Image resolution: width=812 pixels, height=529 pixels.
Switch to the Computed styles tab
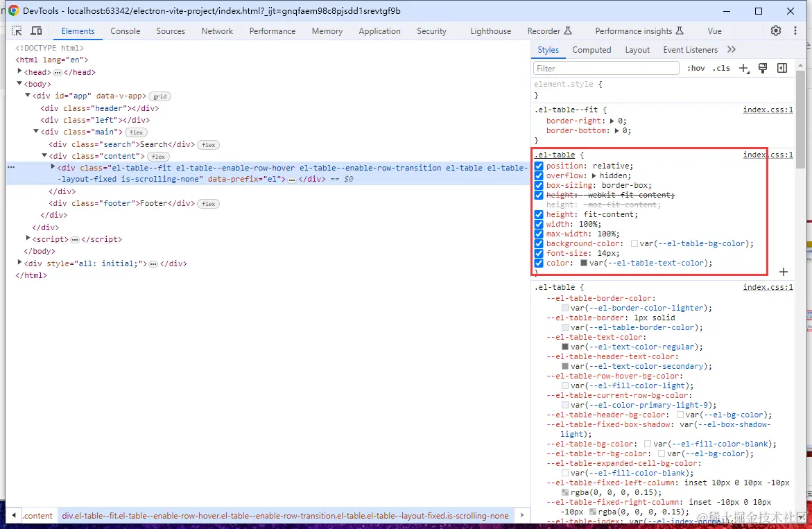tap(591, 50)
